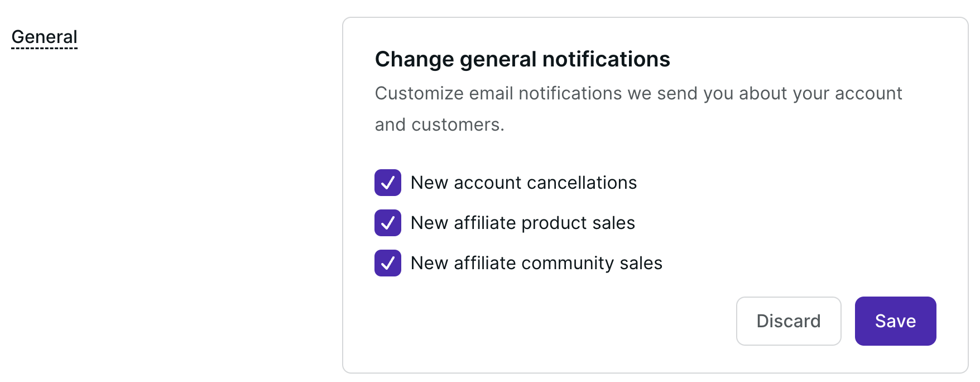The image size is (980, 382).
Task: Toggle New affiliate product sales checkbox
Action: (x=388, y=223)
